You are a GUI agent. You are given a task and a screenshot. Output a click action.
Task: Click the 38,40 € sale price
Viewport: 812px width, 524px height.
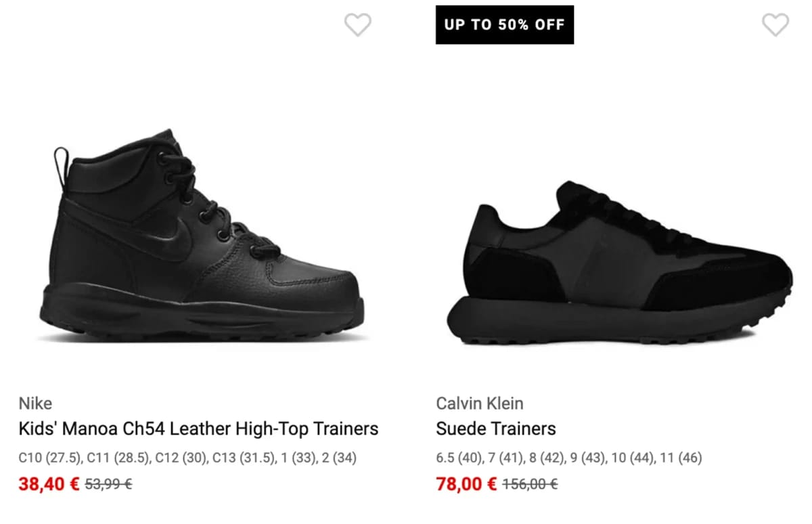point(49,485)
